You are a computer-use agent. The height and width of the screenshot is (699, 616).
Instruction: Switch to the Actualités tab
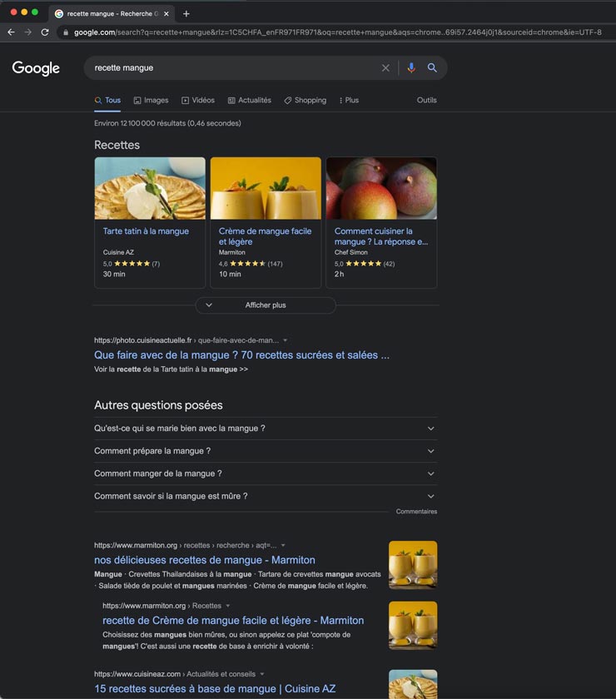pyautogui.click(x=250, y=101)
